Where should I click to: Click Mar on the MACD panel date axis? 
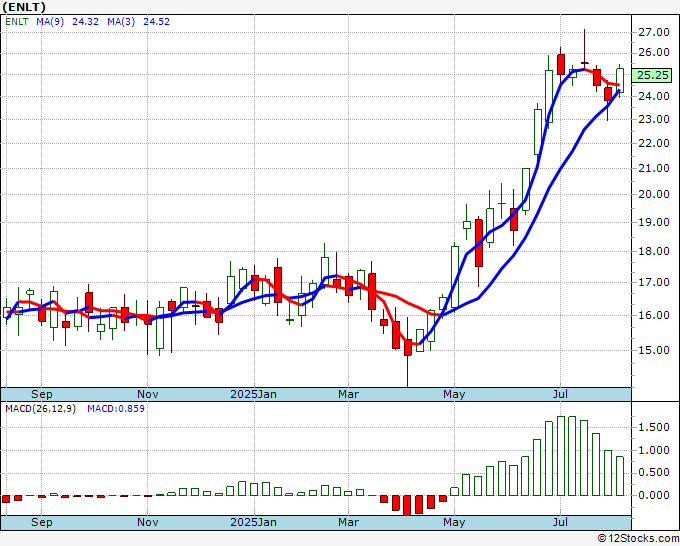[x=348, y=522]
